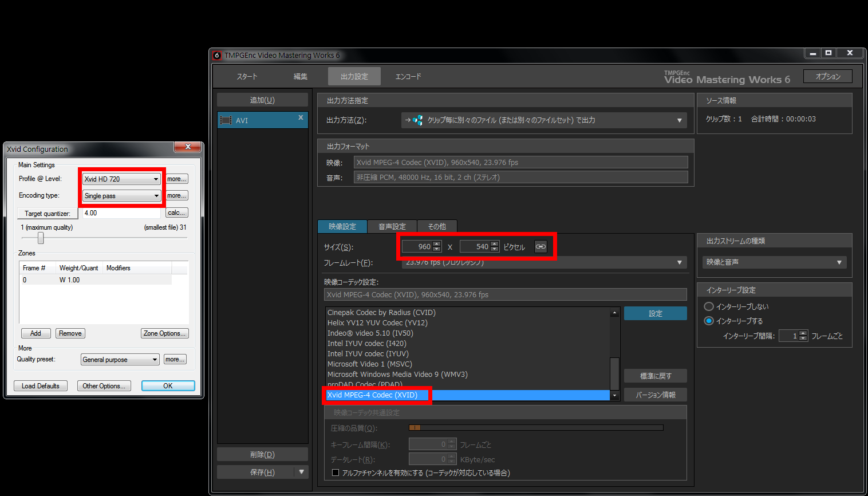Enable the アルファチャンネル checkbox
Viewport: 868px width, 496px height.
coord(336,473)
